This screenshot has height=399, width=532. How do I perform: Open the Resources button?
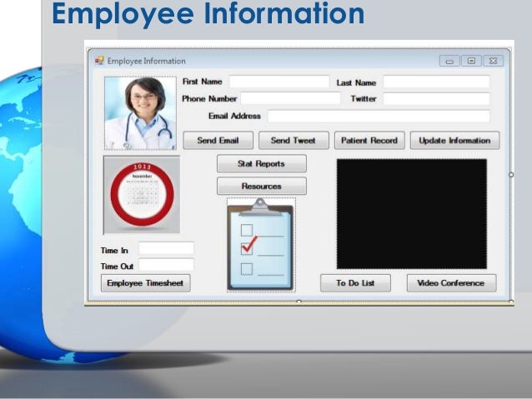(262, 186)
